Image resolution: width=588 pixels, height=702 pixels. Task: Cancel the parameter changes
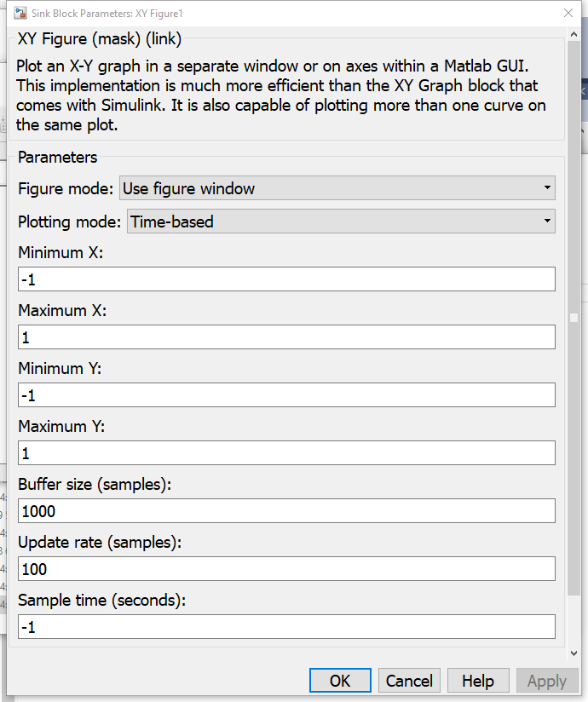(x=409, y=681)
